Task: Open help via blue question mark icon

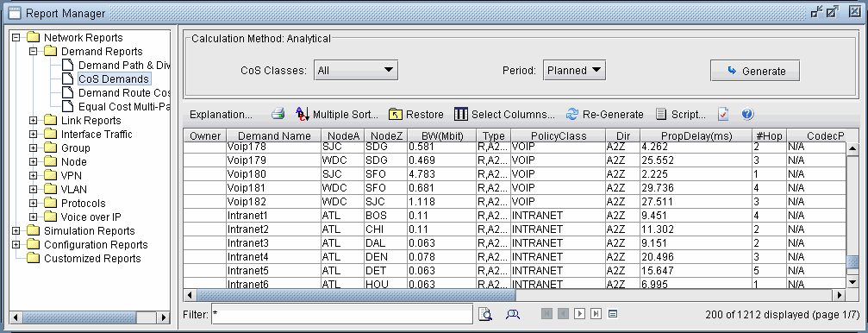Action: point(746,114)
